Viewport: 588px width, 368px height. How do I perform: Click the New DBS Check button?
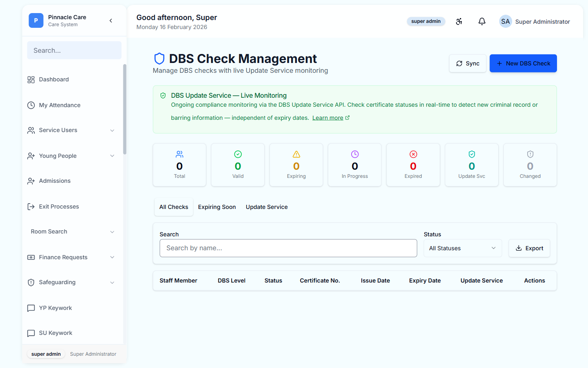523,63
